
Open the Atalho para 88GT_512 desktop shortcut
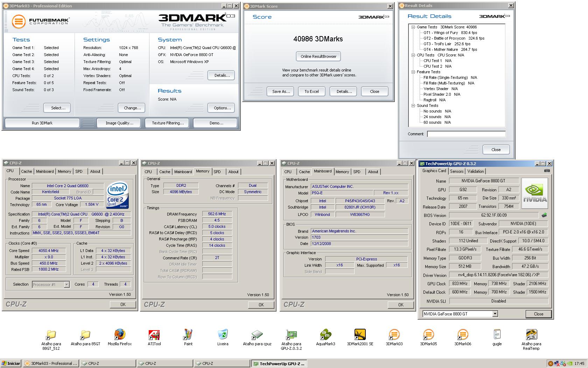click(51, 339)
